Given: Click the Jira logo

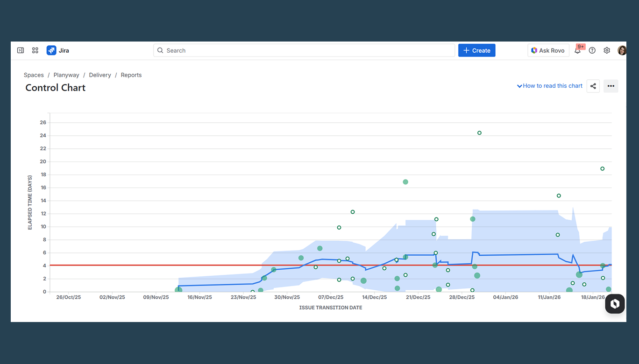Looking at the screenshot, I should coord(58,50).
